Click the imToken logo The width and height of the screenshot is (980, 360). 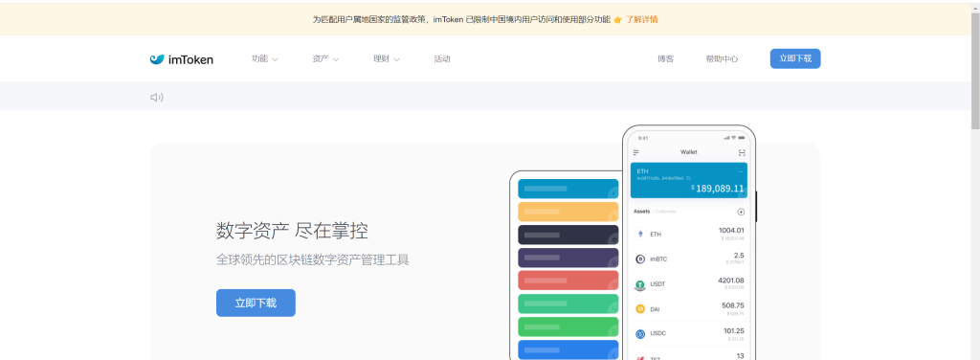[x=181, y=59]
